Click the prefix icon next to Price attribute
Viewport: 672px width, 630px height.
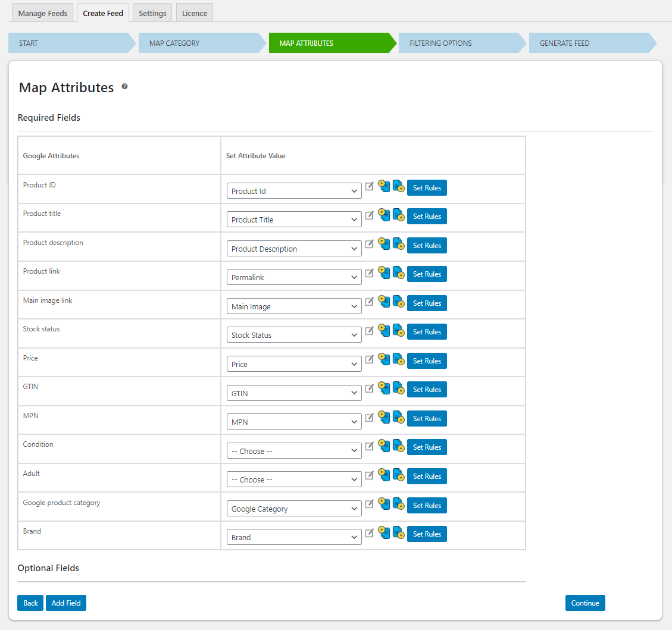point(384,359)
